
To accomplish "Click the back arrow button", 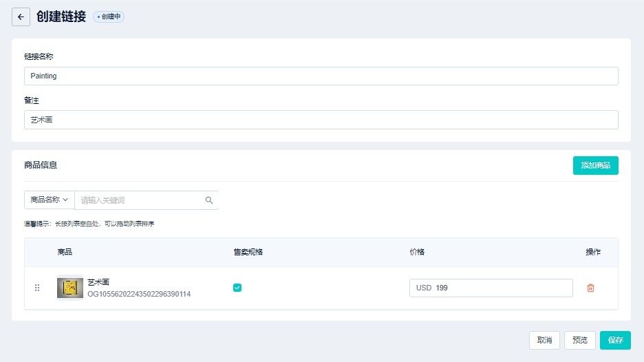I will 21,17.
